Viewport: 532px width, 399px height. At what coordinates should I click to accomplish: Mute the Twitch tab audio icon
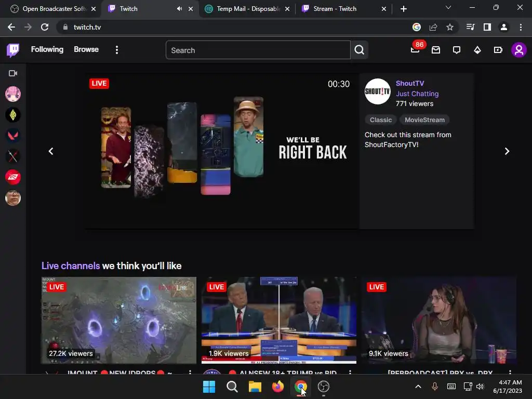179,9
